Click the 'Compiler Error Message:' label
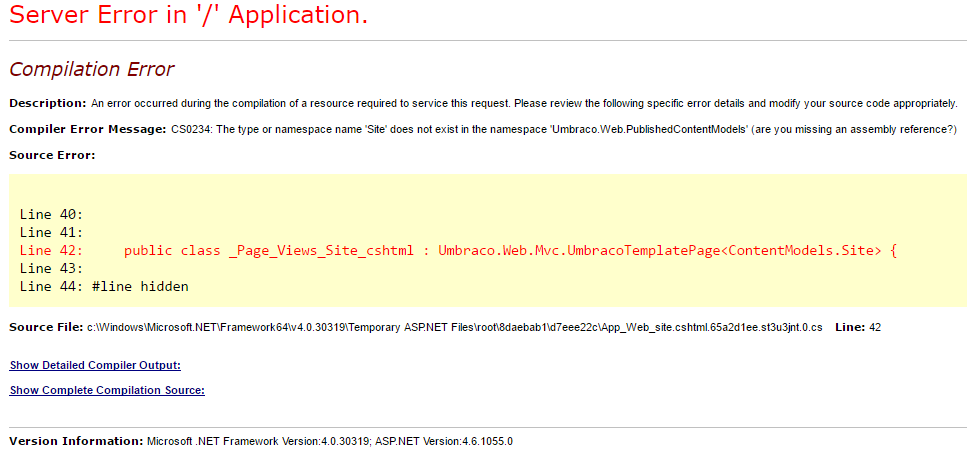This screenshot has height=455, width=967. click(88, 129)
